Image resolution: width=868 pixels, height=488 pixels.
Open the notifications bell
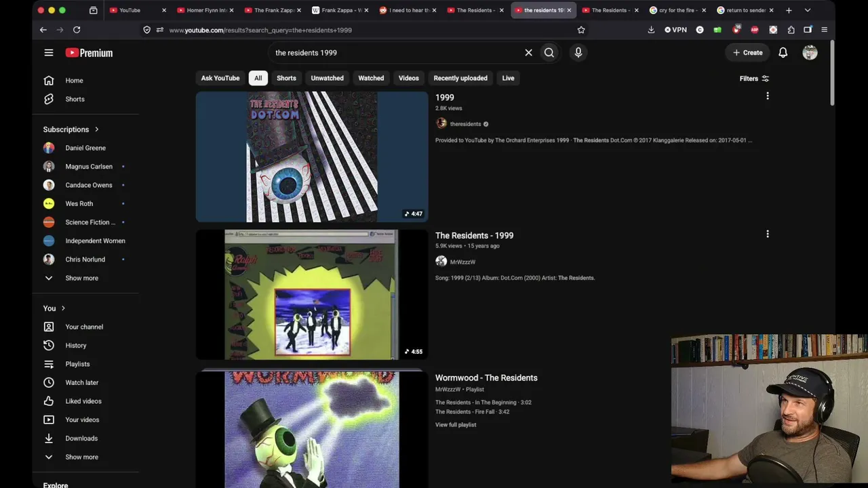[x=783, y=53]
